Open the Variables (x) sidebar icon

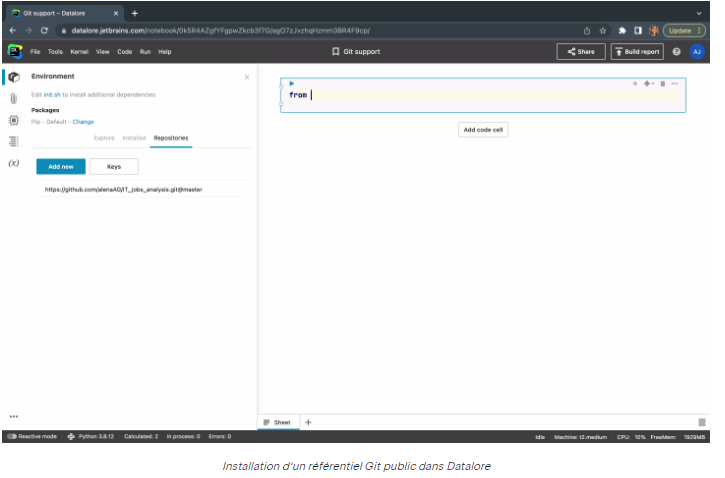coord(14,162)
